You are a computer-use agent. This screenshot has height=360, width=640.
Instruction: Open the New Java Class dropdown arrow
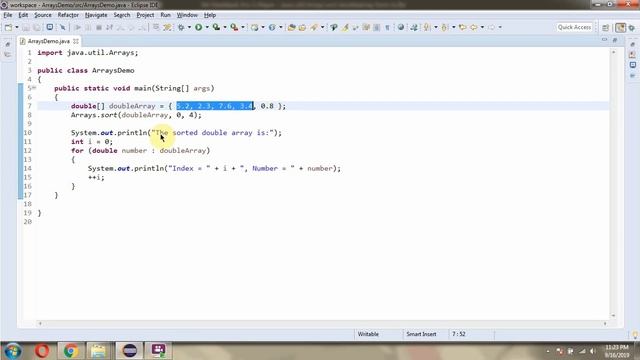280,27
